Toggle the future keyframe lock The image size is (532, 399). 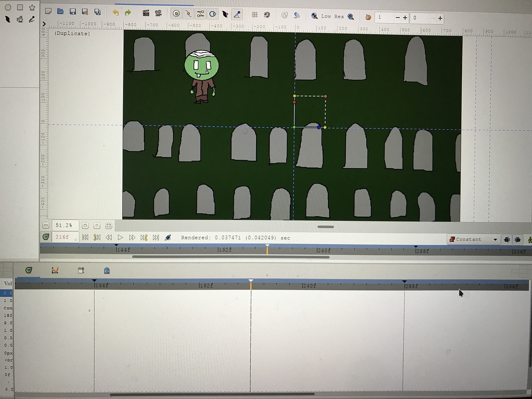click(x=518, y=240)
